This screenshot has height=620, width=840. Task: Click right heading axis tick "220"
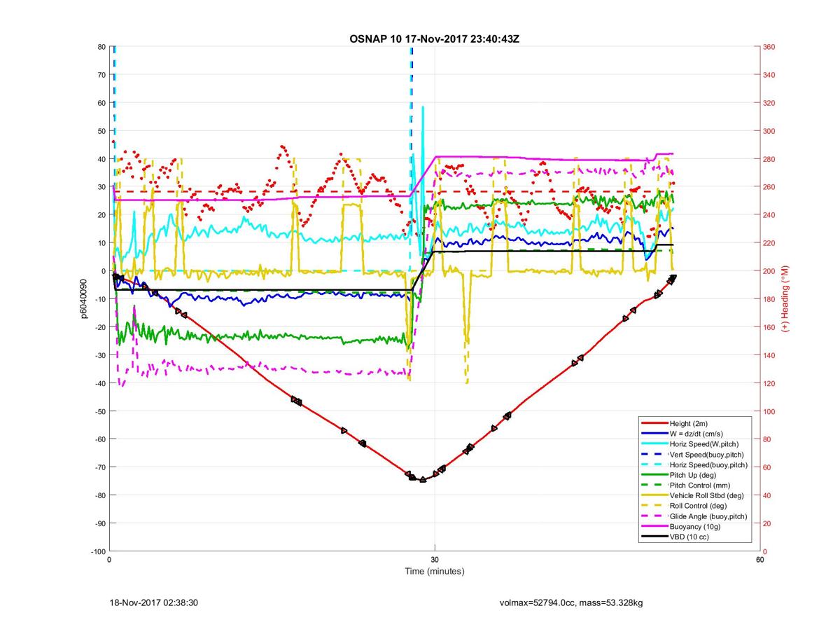tap(769, 243)
